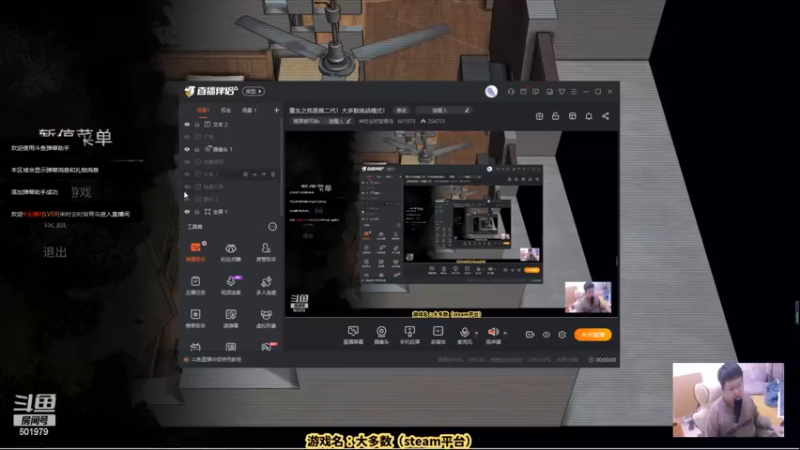This screenshot has height=450, width=800.
Task: Toggle lock on 全屏 1 source
Action: (197, 212)
